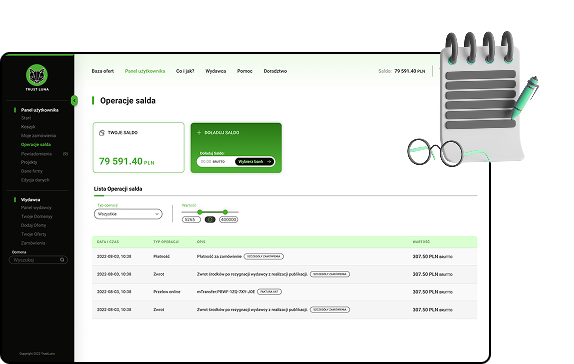Open Dane firmy in the sidebar
The image size is (574, 364).
point(32,171)
